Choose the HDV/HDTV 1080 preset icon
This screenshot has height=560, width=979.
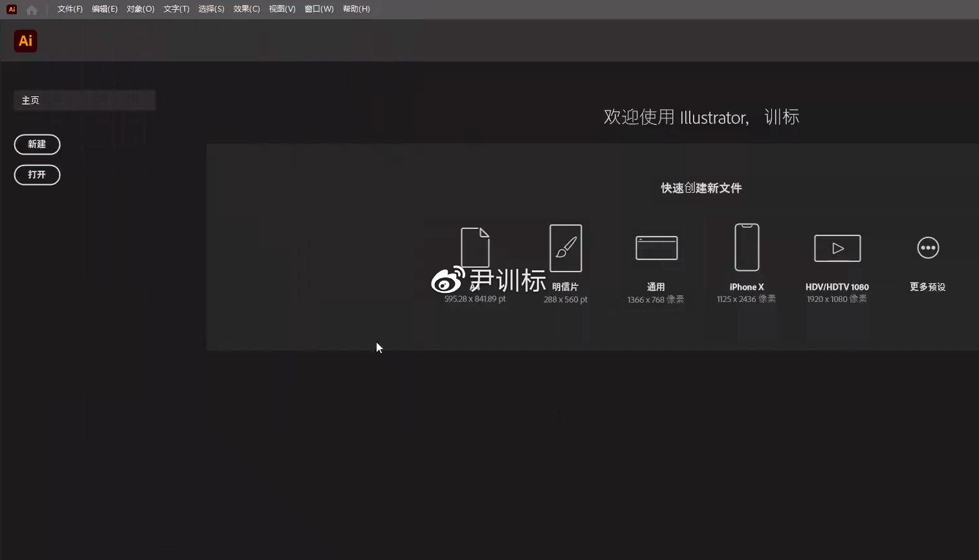pos(837,248)
